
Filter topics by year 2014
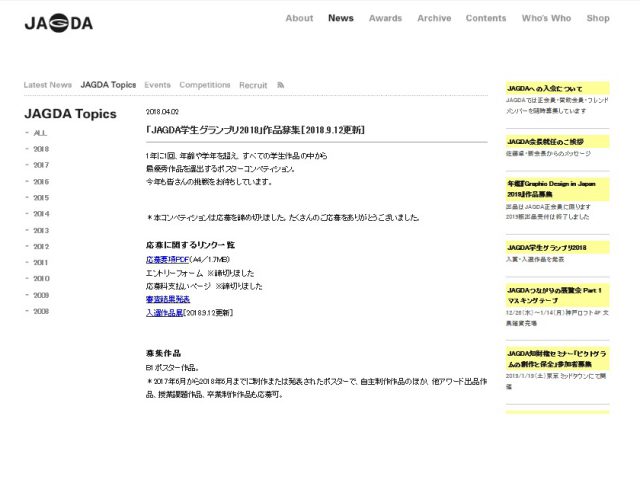41,214
